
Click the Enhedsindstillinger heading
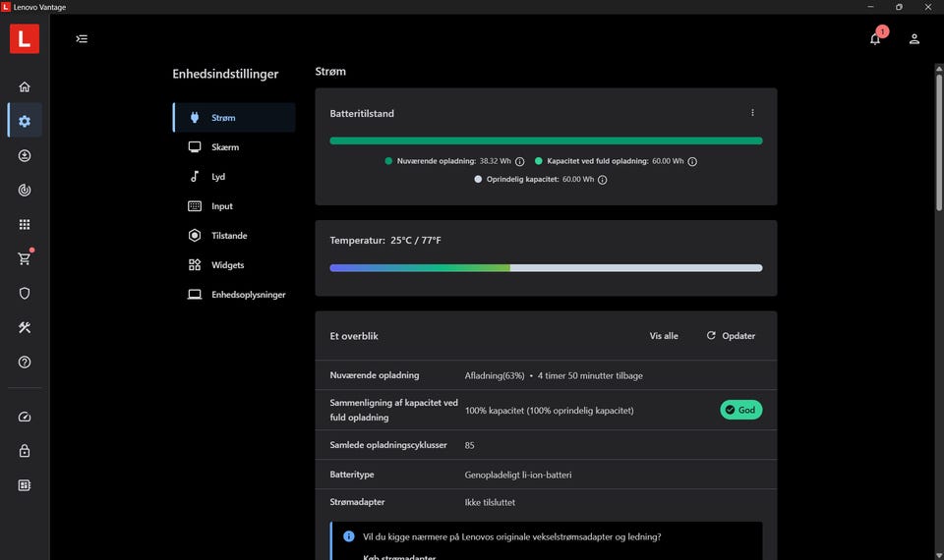pyautogui.click(x=225, y=74)
